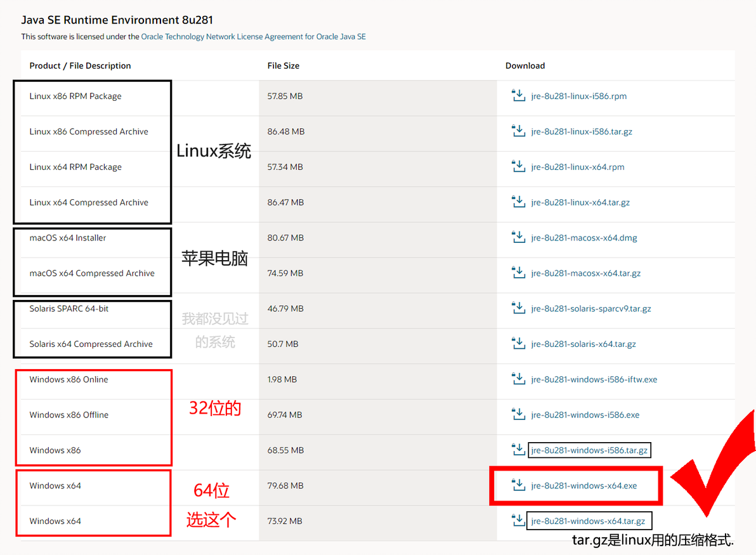Image resolution: width=756 pixels, height=555 pixels.
Task: Click download icon for jre-8u281-linux-x64.tar.gz
Action: point(518,202)
